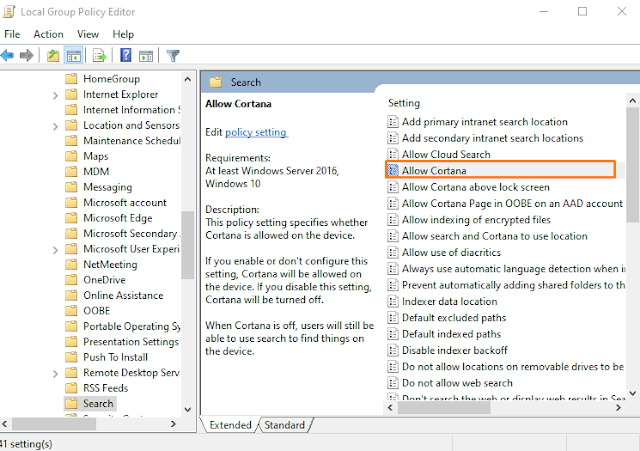Select Allow Cortana Page in OOBE setting

pos(512,203)
